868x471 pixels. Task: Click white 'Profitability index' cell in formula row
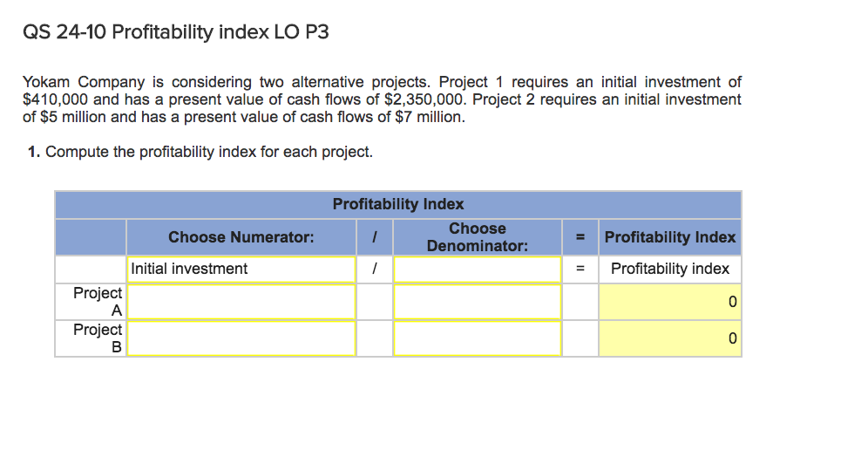coord(669,269)
